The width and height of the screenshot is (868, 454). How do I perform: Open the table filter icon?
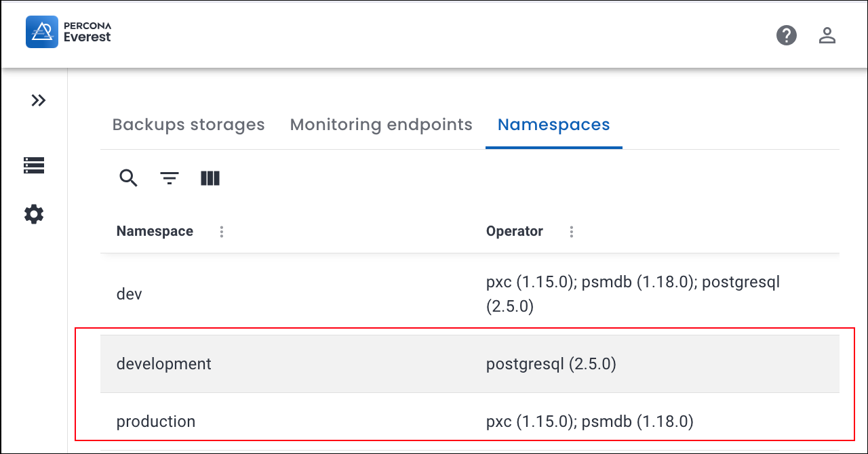point(170,178)
